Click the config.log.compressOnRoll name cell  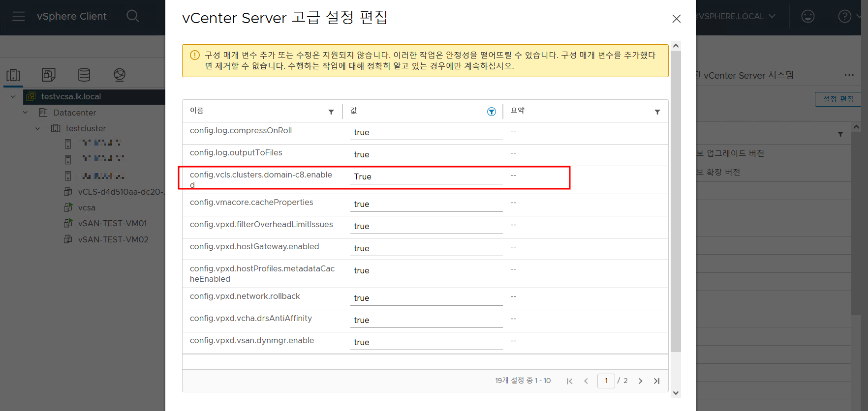241,131
